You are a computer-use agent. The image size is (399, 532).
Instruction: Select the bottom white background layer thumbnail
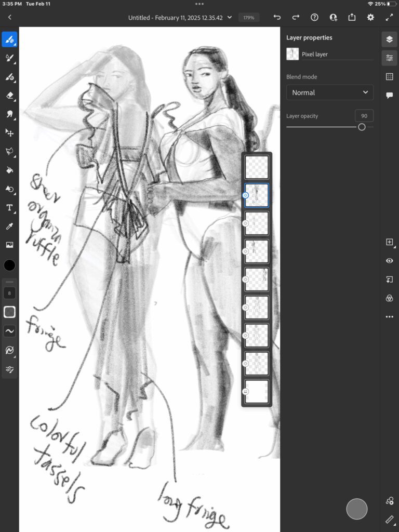[257, 391]
